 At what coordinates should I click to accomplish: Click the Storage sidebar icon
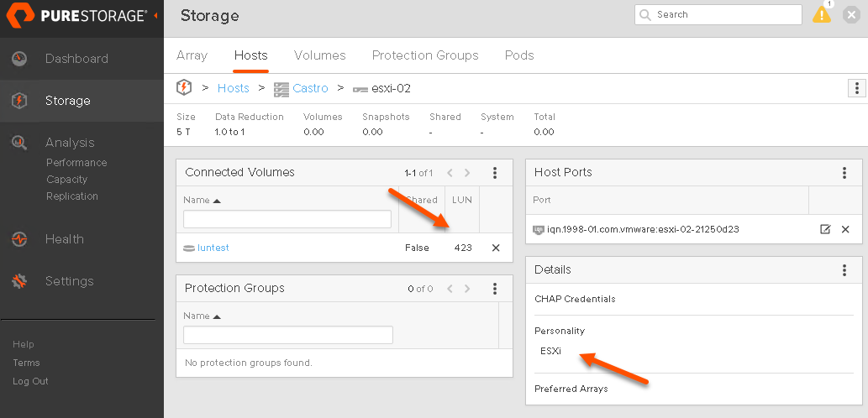tap(19, 101)
